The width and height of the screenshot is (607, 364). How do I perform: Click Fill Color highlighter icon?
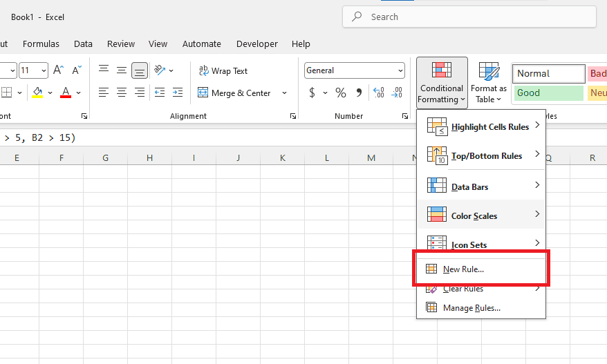pyautogui.click(x=37, y=93)
